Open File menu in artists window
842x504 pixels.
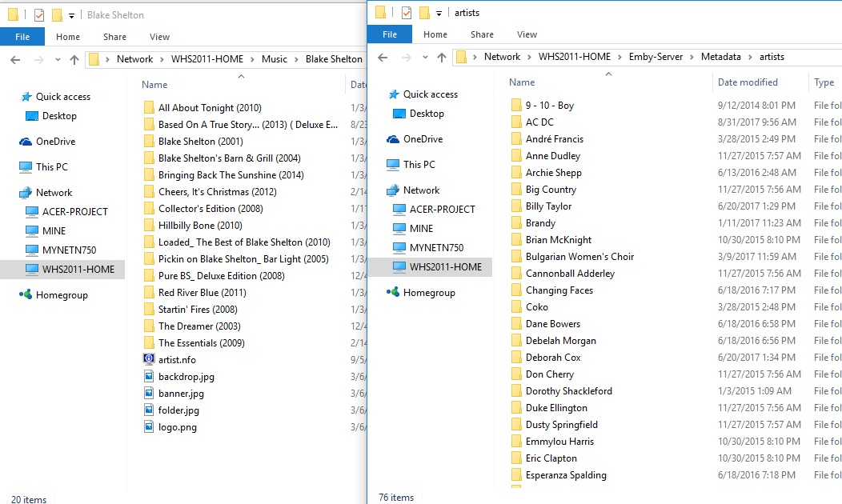(x=390, y=34)
